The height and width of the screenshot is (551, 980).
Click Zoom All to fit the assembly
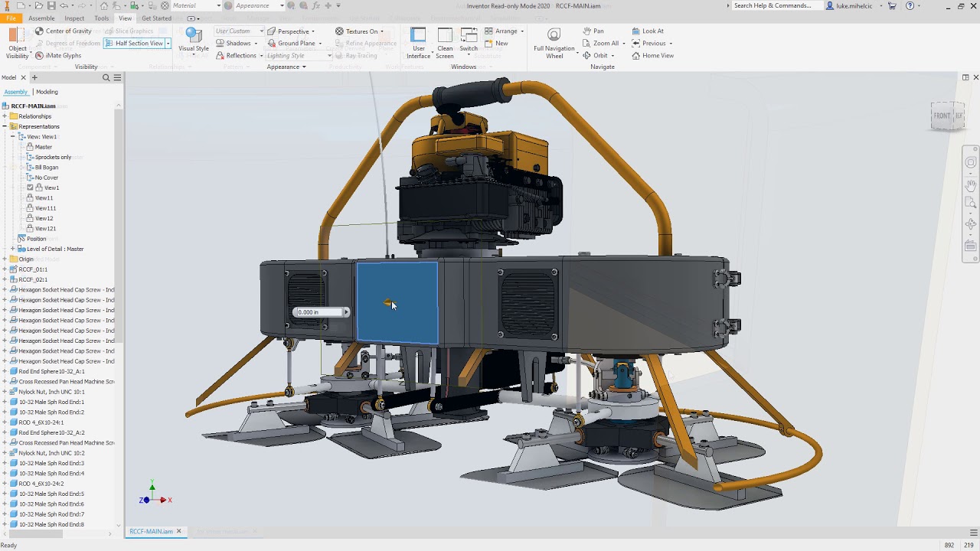pyautogui.click(x=604, y=44)
